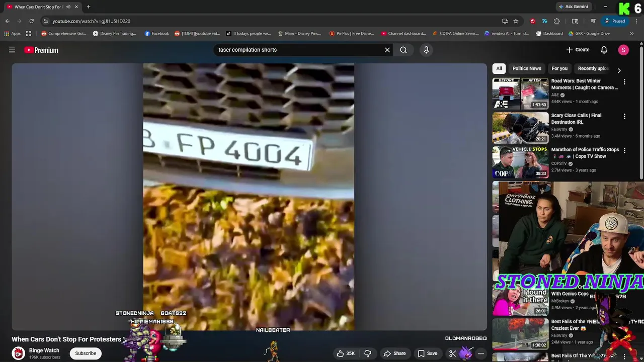
Task: Open CDTFA Online Services bookmark
Action: [x=455, y=34]
